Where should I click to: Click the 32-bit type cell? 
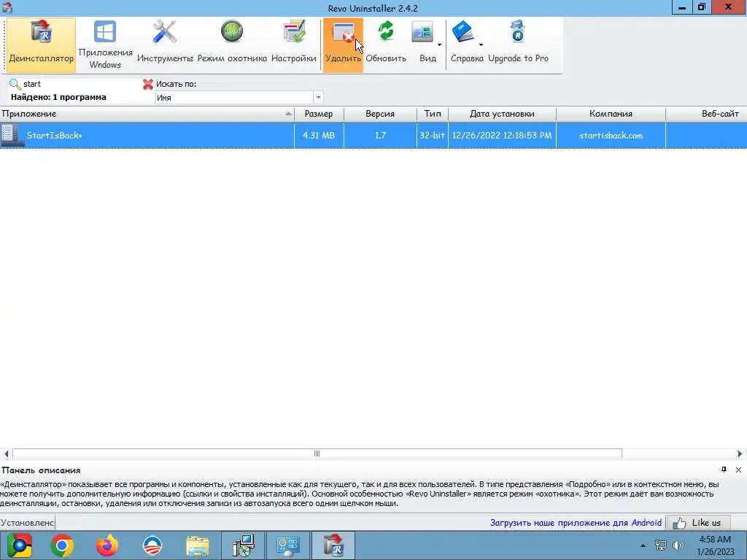tap(433, 135)
